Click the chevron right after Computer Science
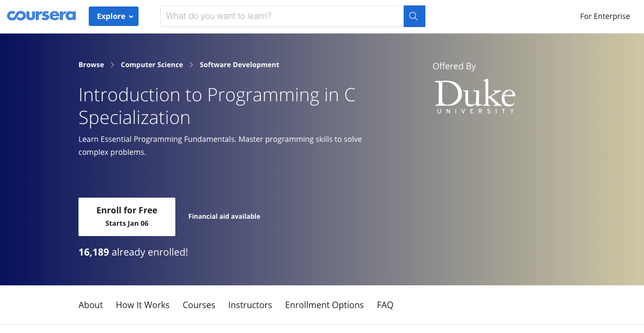The height and width of the screenshot is (333, 644). [x=191, y=65]
